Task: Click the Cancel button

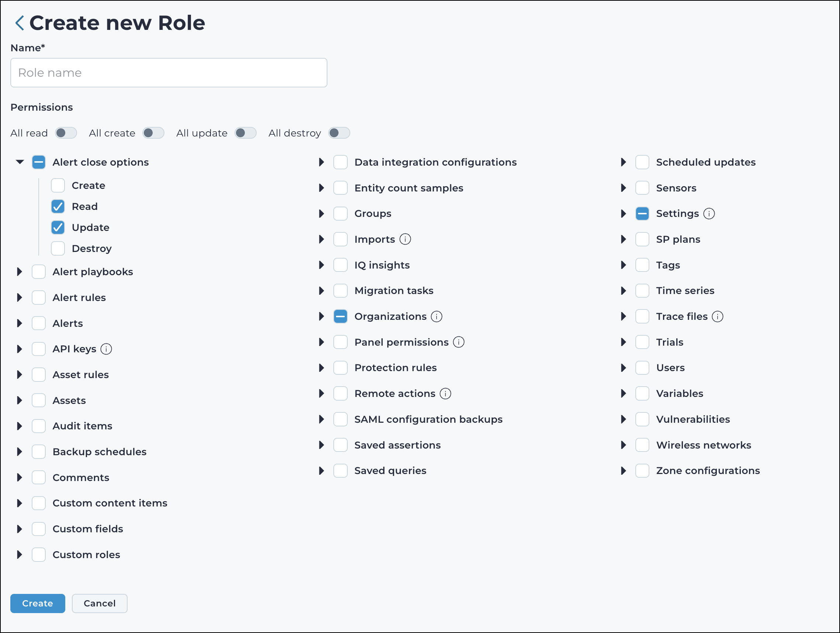Action: coord(100,603)
